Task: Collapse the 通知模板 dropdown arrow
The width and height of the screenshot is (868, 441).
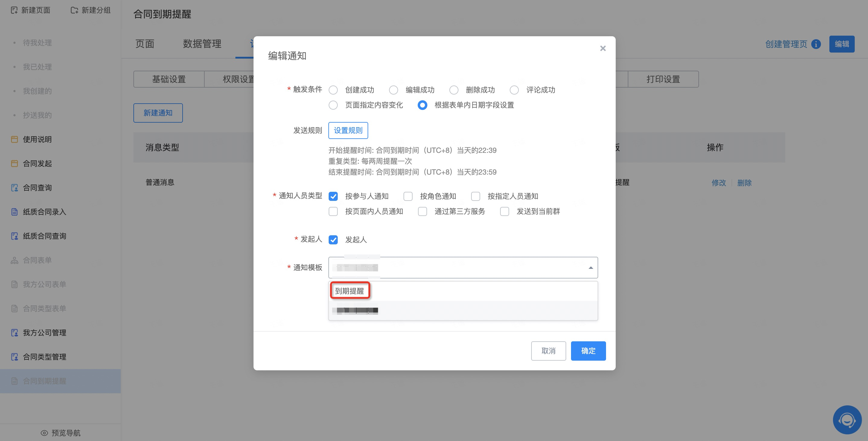Action: pyautogui.click(x=590, y=268)
